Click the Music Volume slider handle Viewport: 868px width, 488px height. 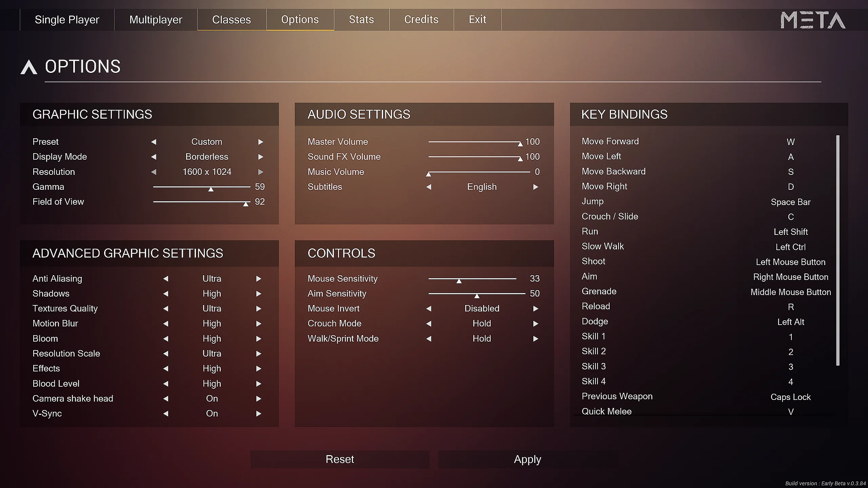[x=429, y=174]
